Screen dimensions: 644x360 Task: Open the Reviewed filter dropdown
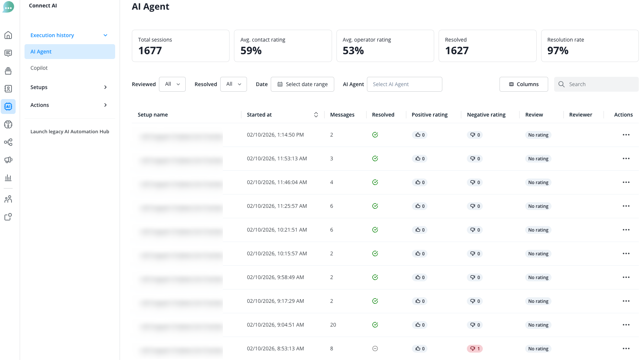[172, 84]
